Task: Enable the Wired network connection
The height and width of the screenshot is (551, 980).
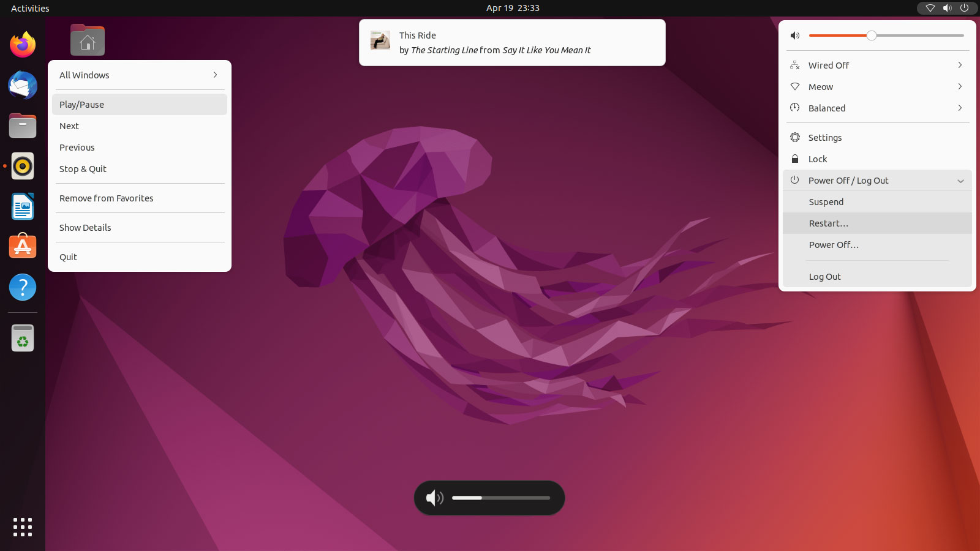Action: pyautogui.click(x=828, y=65)
